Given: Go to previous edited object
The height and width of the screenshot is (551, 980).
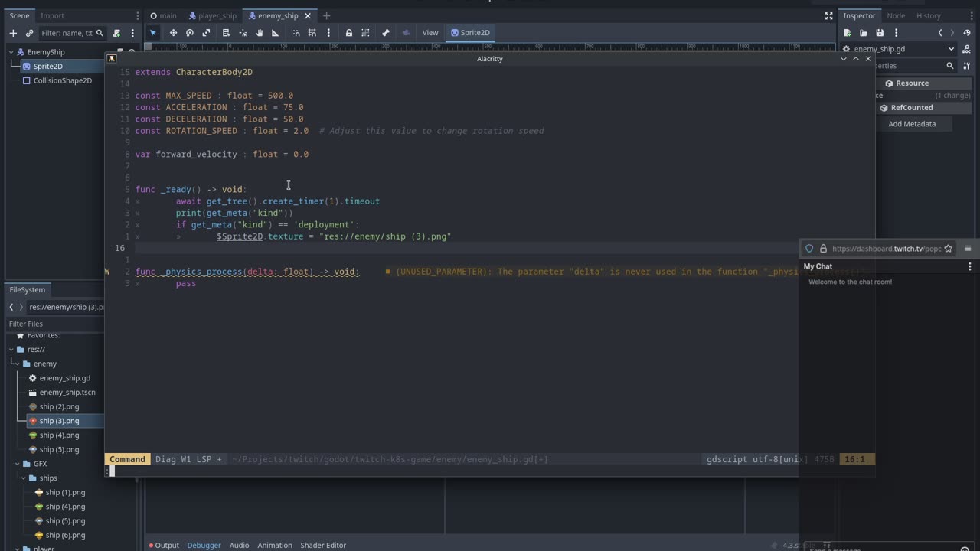Looking at the screenshot, I should tap(940, 33).
